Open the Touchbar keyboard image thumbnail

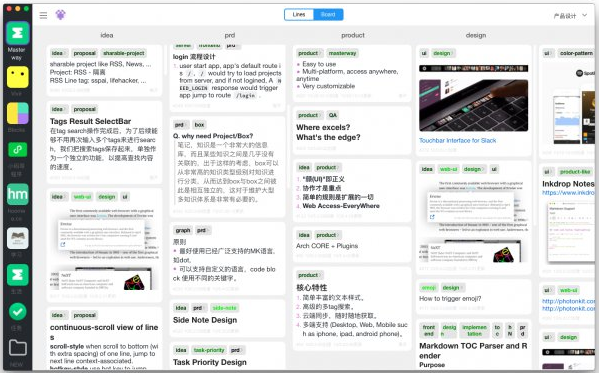pyautogui.click(x=474, y=105)
